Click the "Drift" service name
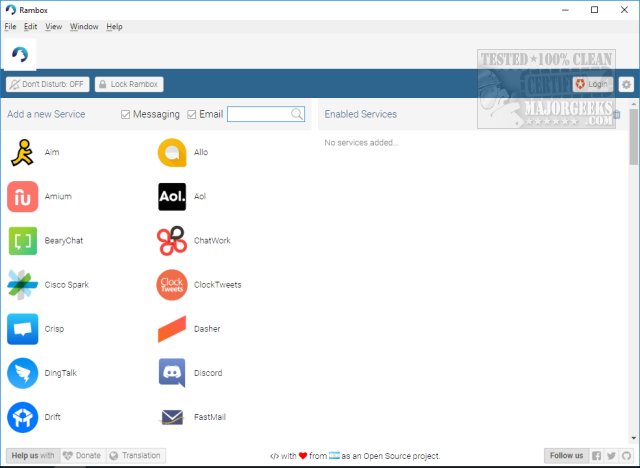This screenshot has height=468, width=640. [52, 417]
